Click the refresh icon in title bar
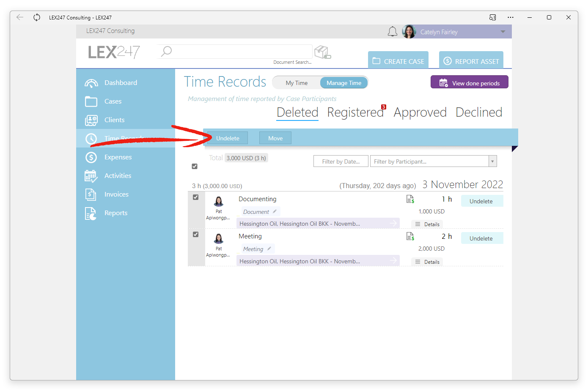 tap(37, 17)
